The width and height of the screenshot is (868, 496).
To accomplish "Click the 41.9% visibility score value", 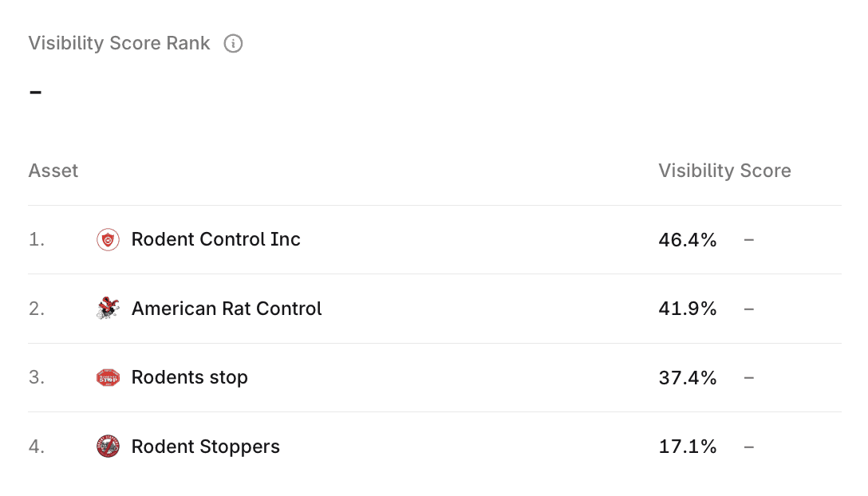I will point(688,309).
